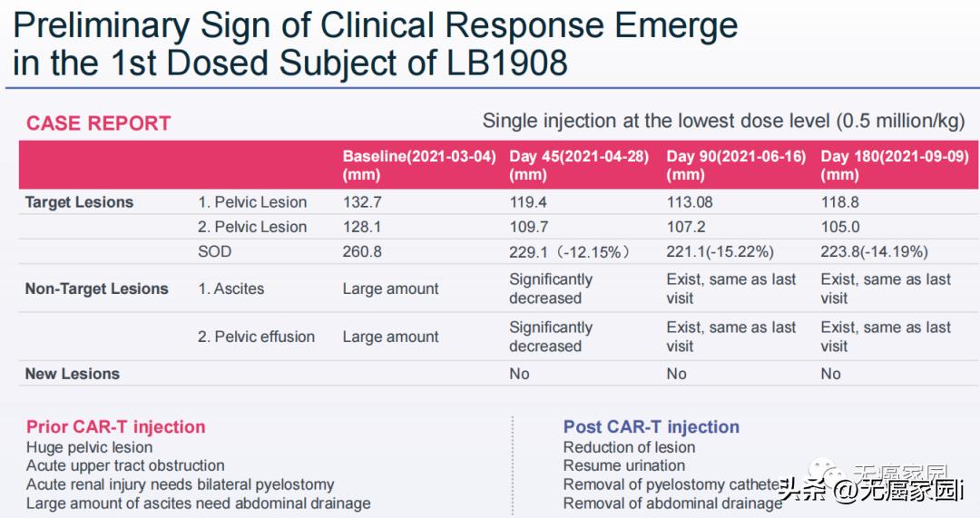This screenshot has height=518, width=980.
Task: Click the 'Prior CAR-T injection' heading
Action: (x=115, y=426)
